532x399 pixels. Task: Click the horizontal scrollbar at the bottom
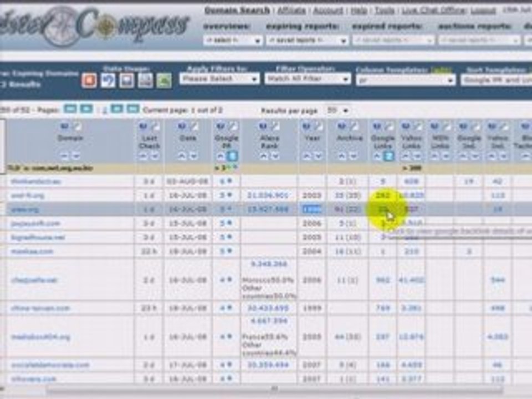coord(275,389)
